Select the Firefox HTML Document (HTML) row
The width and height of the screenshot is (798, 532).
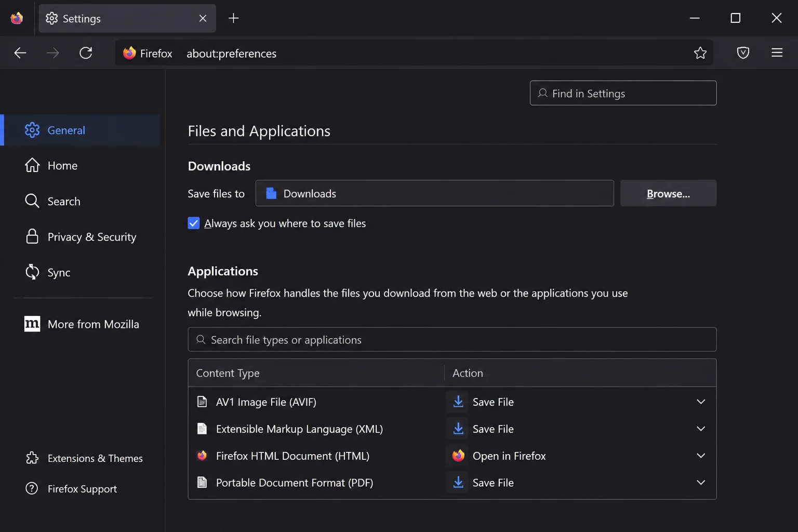(x=452, y=456)
